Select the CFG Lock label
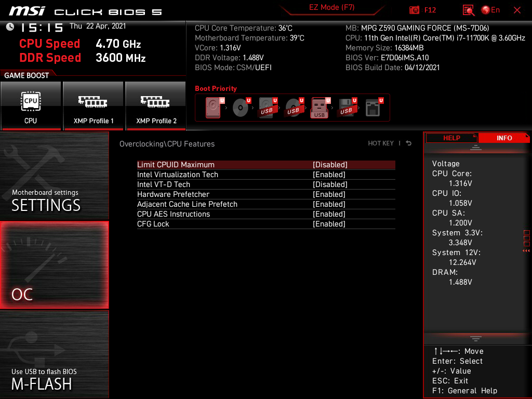Image resolution: width=532 pixels, height=399 pixels. click(x=153, y=223)
